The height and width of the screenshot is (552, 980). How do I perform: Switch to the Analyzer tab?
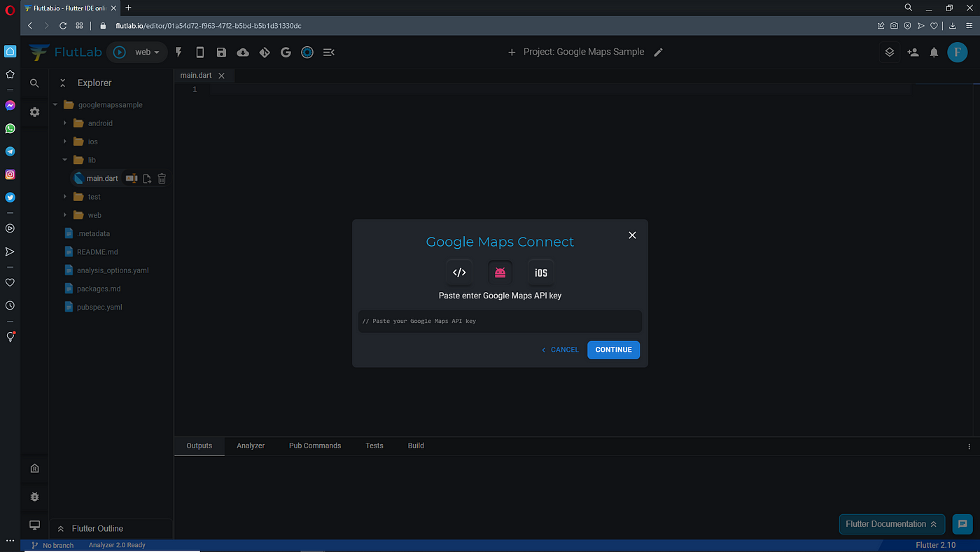coord(251,446)
